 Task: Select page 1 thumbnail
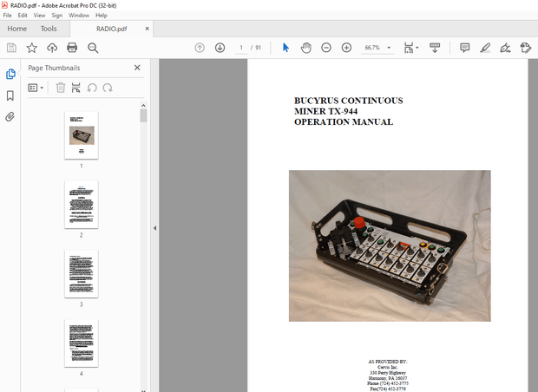pyautogui.click(x=82, y=135)
